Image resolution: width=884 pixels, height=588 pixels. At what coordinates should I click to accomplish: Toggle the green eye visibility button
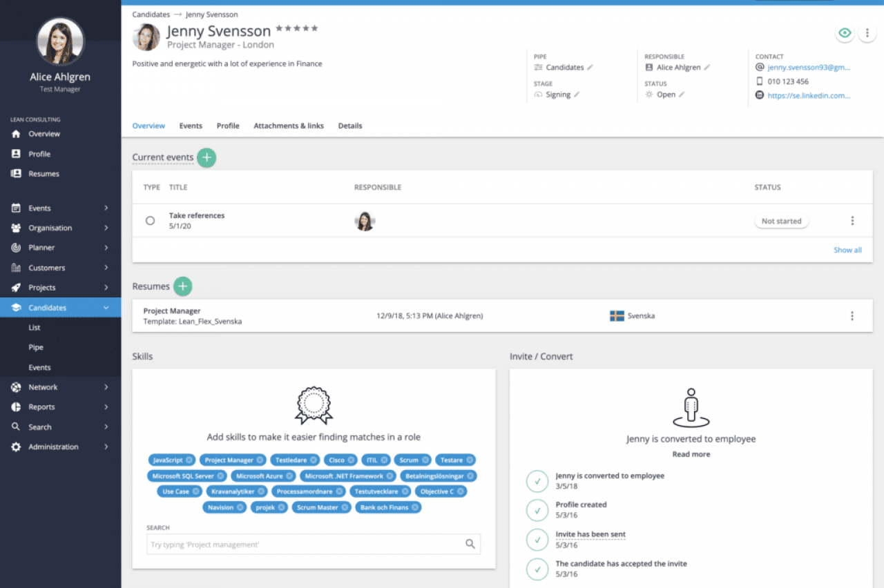coord(844,33)
